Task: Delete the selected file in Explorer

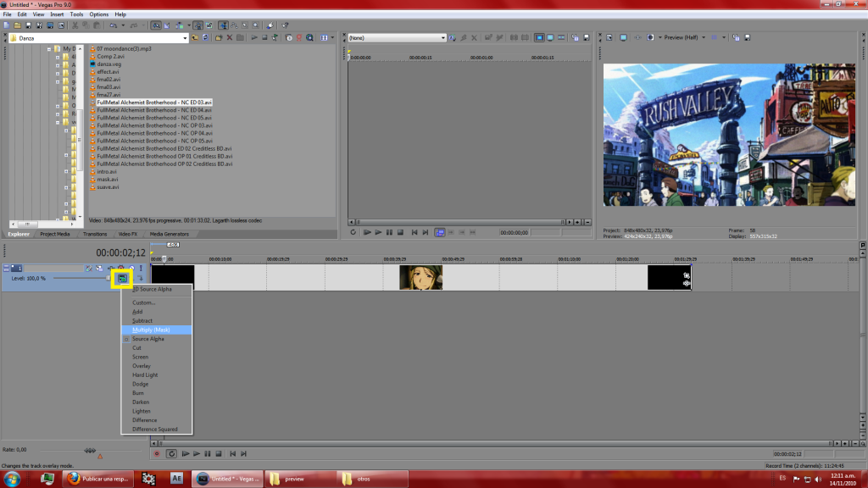Action: tap(229, 38)
